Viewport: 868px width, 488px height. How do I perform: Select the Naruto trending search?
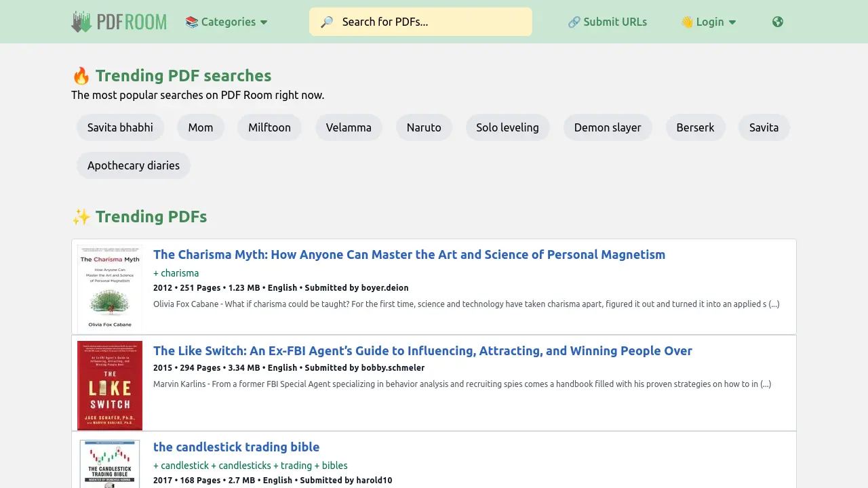point(424,127)
